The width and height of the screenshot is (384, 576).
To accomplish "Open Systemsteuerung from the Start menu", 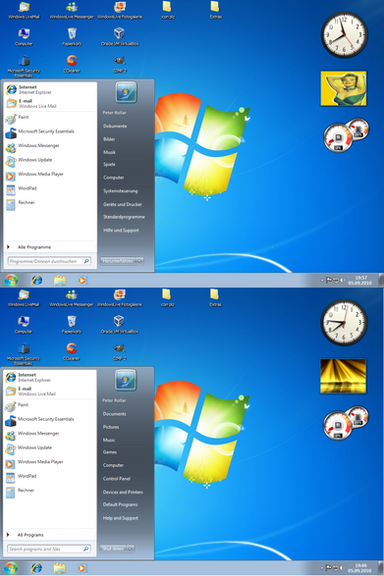I will (x=121, y=191).
